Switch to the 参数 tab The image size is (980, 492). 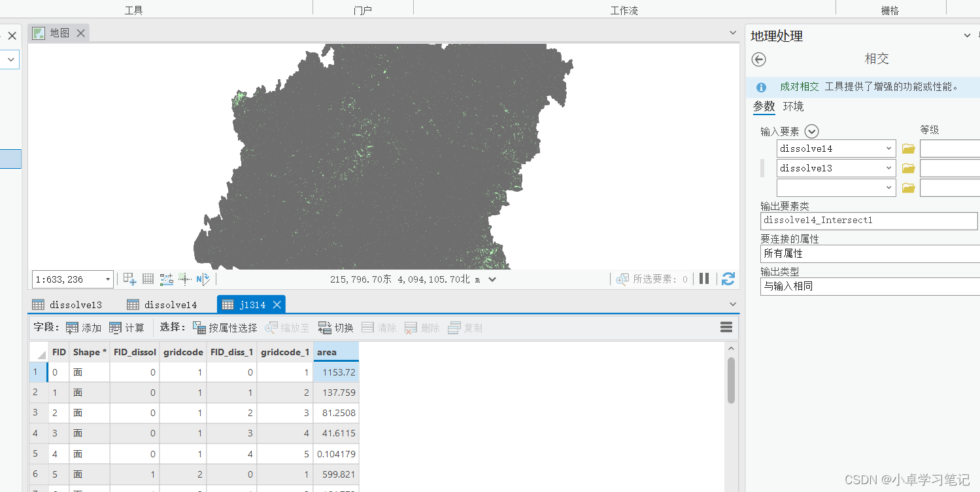(764, 106)
